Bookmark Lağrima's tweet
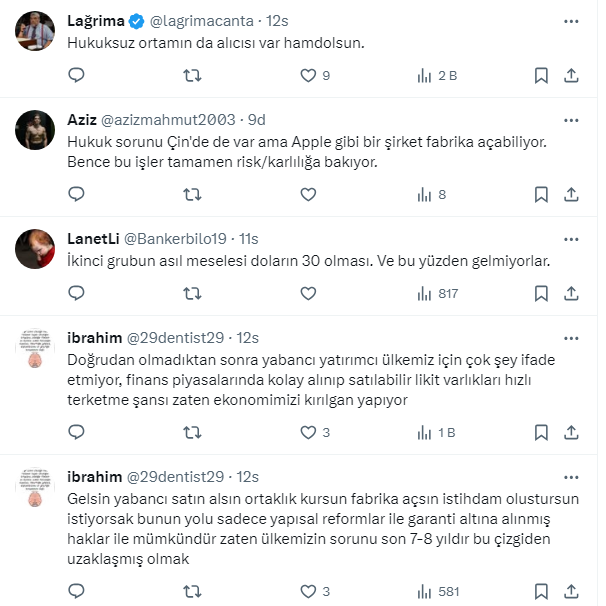The width and height of the screenshot is (606, 606). point(540,75)
